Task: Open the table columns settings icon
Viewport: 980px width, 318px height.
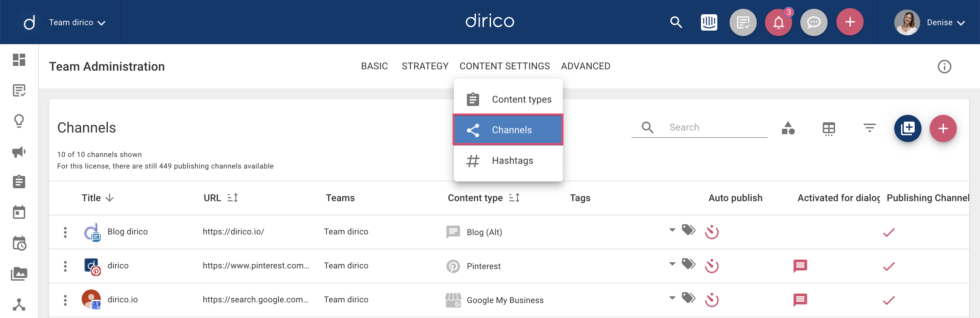Action: tap(829, 128)
